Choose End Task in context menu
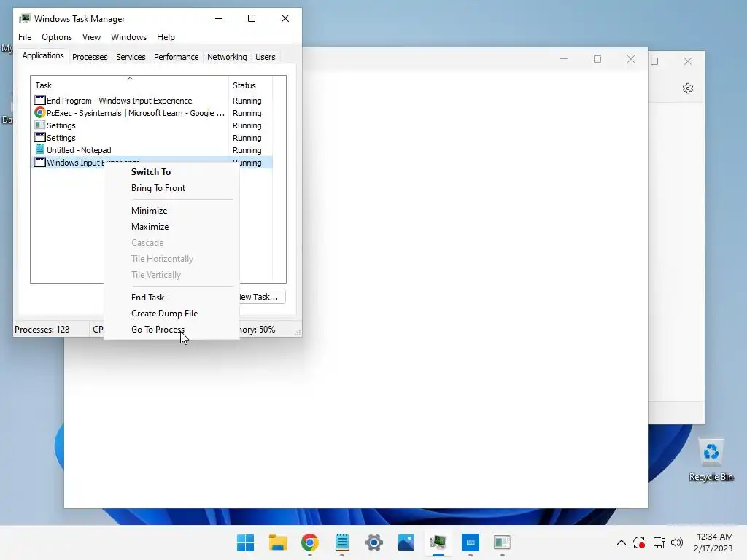The image size is (747, 560). pyautogui.click(x=147, y=297)
